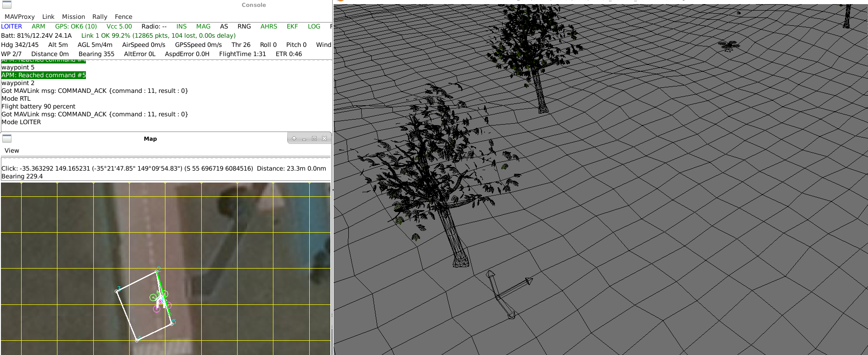Screen dimensions: 868x355
Task: Open the Map window's View menu
Action: 12,150
